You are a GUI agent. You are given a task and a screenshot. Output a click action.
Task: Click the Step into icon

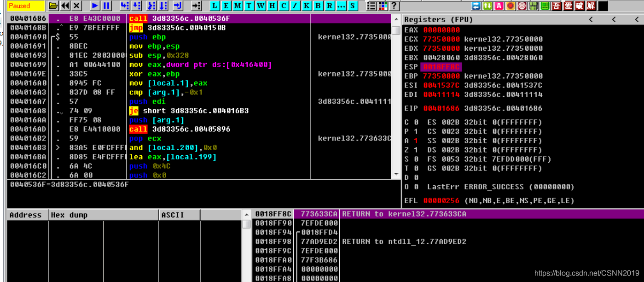pyautogui.click(x=125, y=6)
